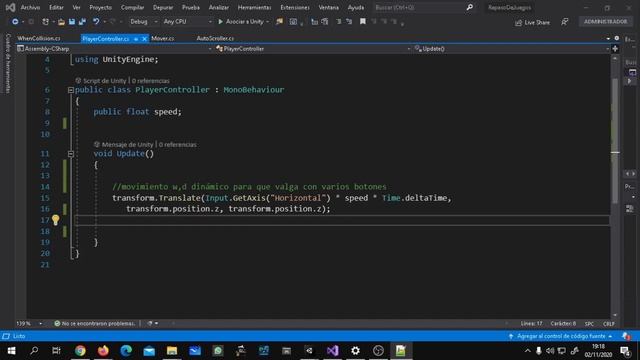This screenshot has height=360, width=640.
Task: Click the search magnifier icon in title bar
Action: (x=470, y=7)
